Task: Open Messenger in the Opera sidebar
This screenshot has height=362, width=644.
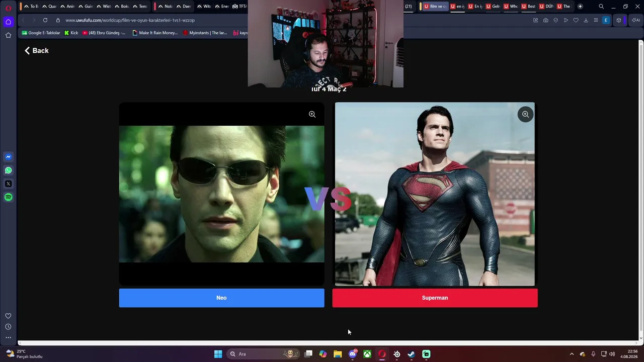Action: click(x=9, y=157)
